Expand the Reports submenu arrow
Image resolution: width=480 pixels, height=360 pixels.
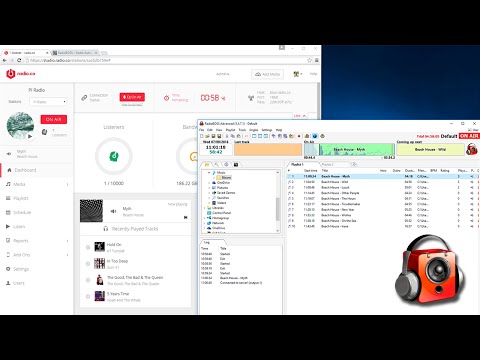pos(68,241)
